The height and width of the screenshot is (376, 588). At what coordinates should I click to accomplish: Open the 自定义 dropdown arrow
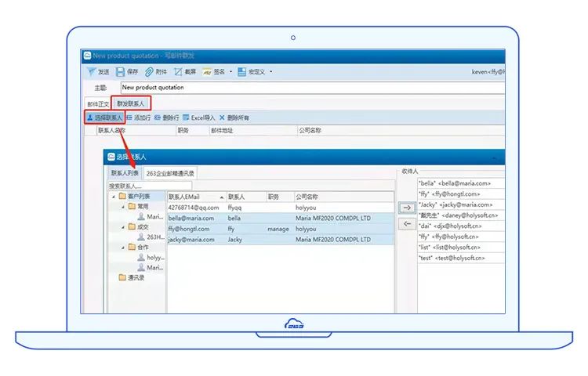coord(271,72)
